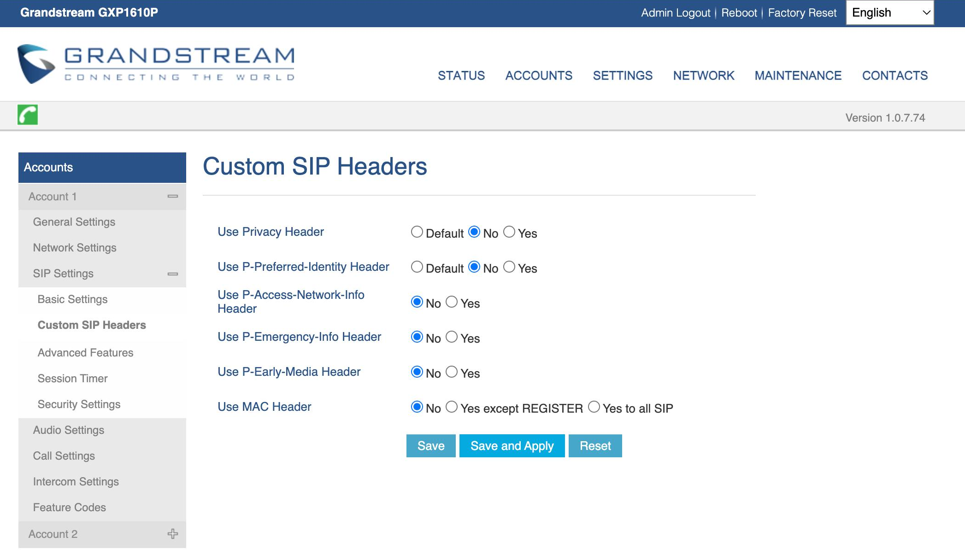Open the STATUS menu
This screenshot has width=965, height=560.
click(461, 76)
